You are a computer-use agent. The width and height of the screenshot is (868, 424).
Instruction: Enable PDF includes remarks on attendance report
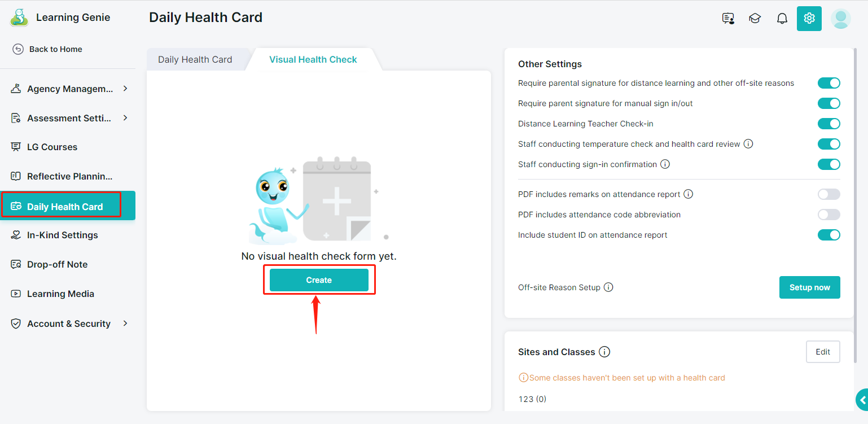point(828,194)
